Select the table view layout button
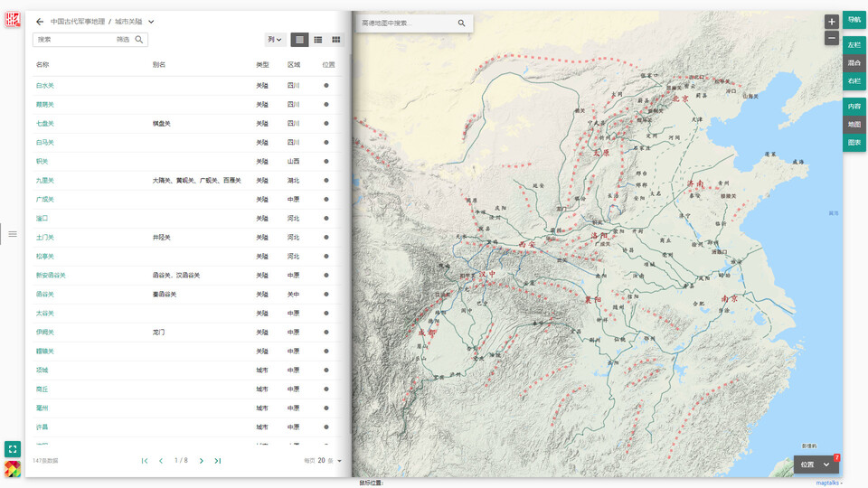The width and height of the screenshot is (868, 488). tap(300, 40)
